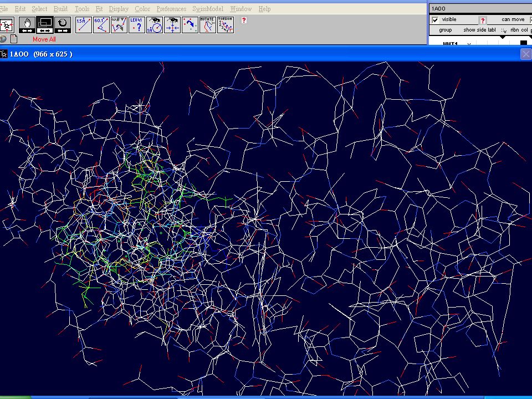
Task: Toggle the visible checkbox for layer 1A00
Action: click(x=435, y=20)
